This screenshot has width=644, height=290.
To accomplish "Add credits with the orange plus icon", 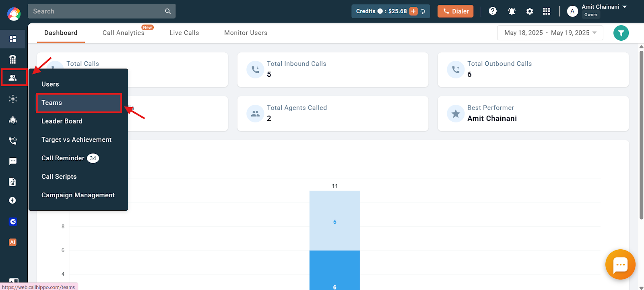I will [413, 11].
